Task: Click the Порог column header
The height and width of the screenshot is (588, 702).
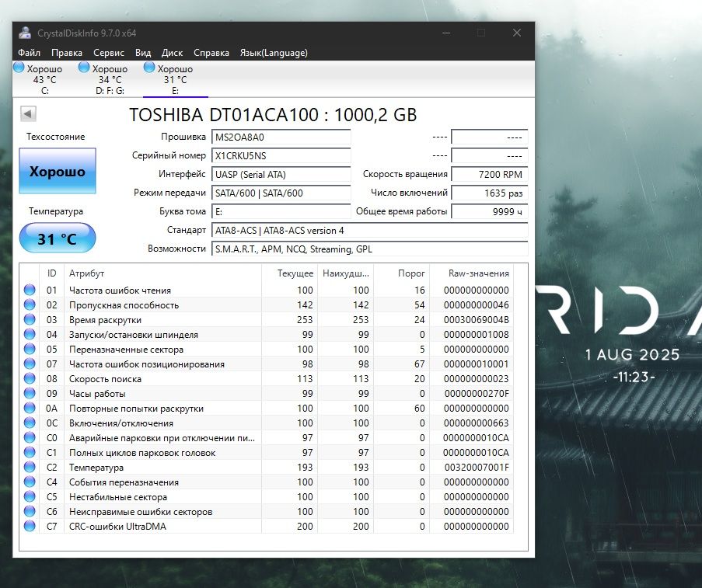Action: pyautogui.click(x=402, y=273)
